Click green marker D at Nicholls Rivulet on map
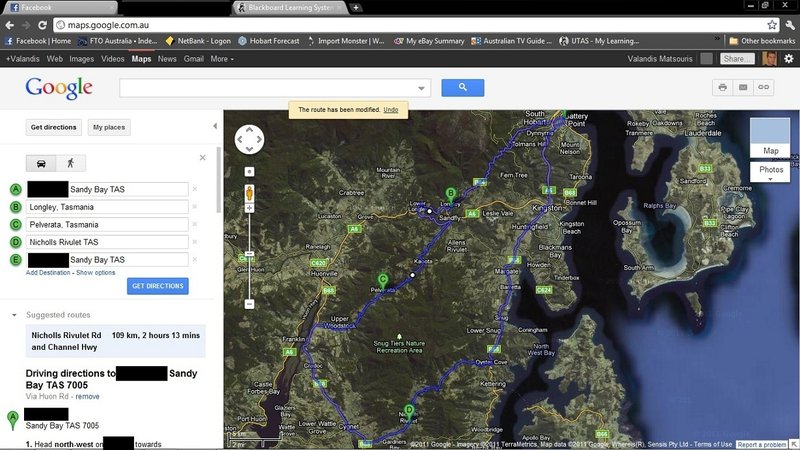The height and width of the screenshot is (450, 800). (409, 412)
